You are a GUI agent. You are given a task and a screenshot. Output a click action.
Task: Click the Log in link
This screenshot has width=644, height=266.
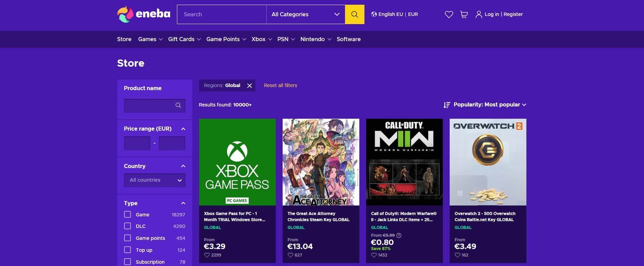pyautogui.click(x=491, y=14)
